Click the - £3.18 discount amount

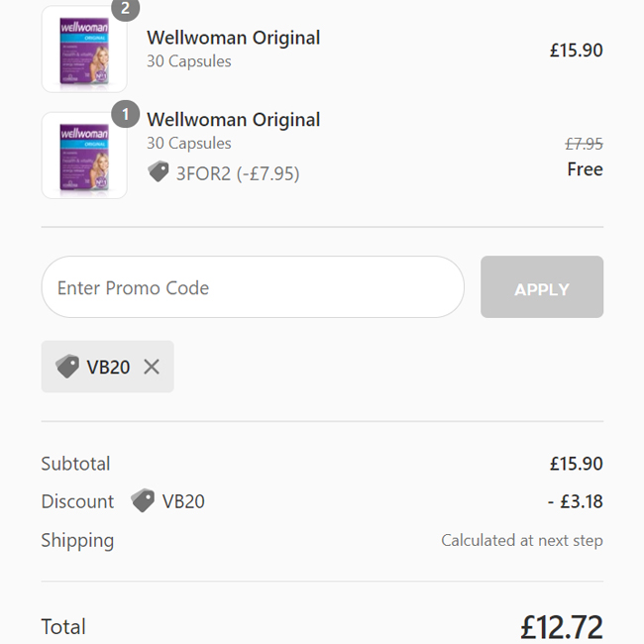pos(575,501)
